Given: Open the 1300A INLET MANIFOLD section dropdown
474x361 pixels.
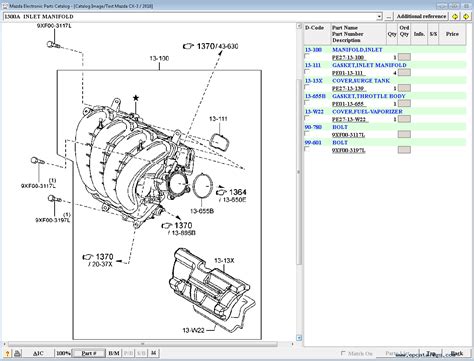Looking at the screenshot, I should [x=379, y=16].
